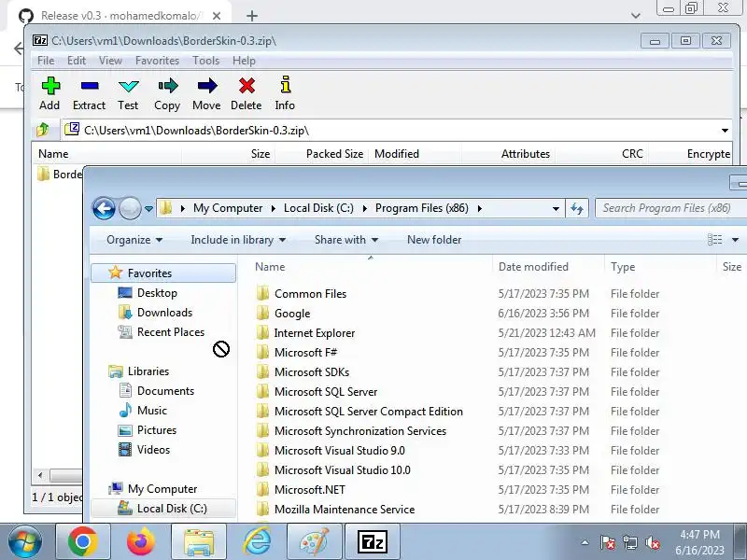This screenshot has width=747, height=560.
Task: Select the Google folder
Action: (292, 314)
